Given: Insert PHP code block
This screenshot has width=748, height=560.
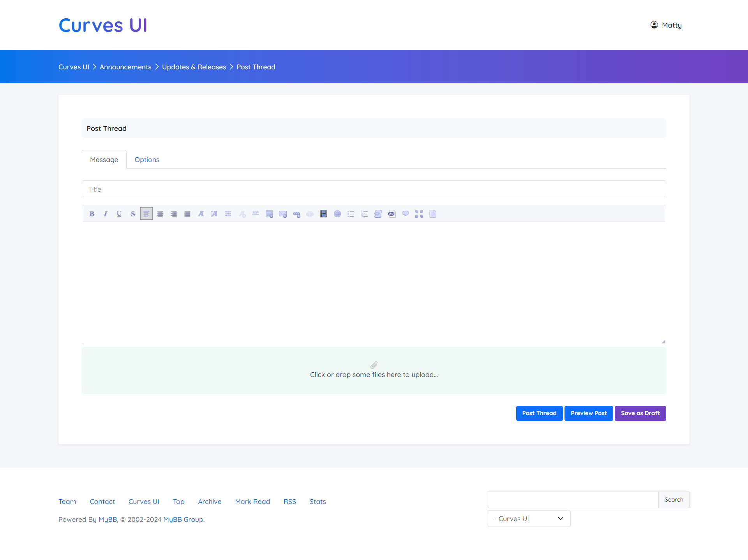Looking at the screenshot, I should pyautogui.click(x=392, y=214).
